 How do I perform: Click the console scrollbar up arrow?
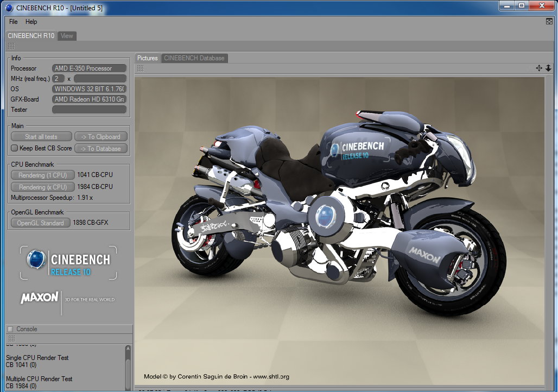[x=128, y=349]
